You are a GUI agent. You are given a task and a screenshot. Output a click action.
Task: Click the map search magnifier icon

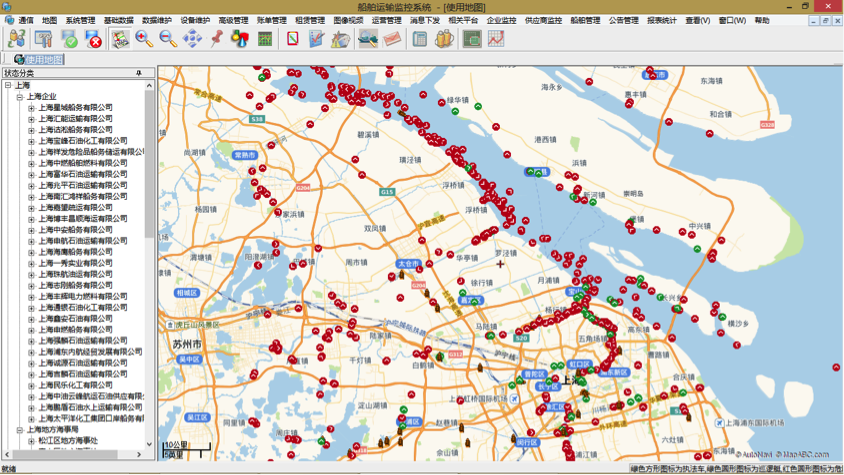pos(368,39)
